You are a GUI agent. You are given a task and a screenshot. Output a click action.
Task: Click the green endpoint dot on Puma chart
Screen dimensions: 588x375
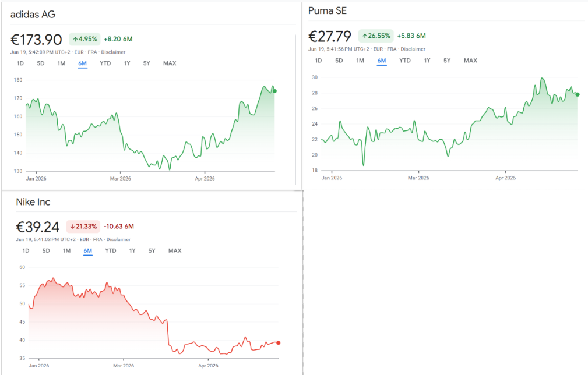click(x=578, y=94)
